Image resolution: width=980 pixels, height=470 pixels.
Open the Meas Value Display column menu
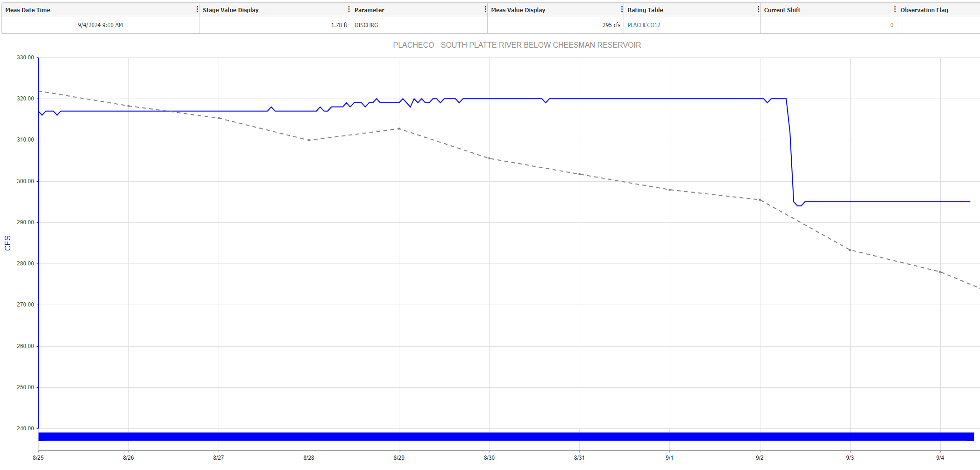[622, 9]
